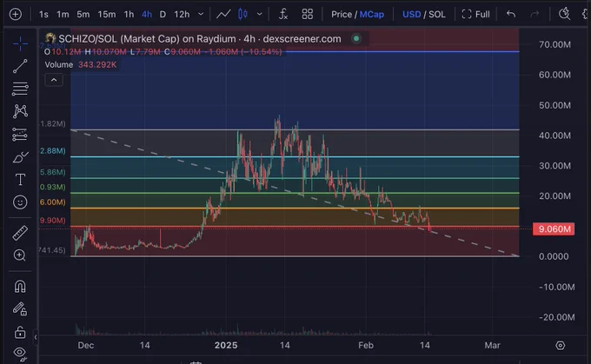Collapse the left drawing toolbar arrow

pos(36,337)
